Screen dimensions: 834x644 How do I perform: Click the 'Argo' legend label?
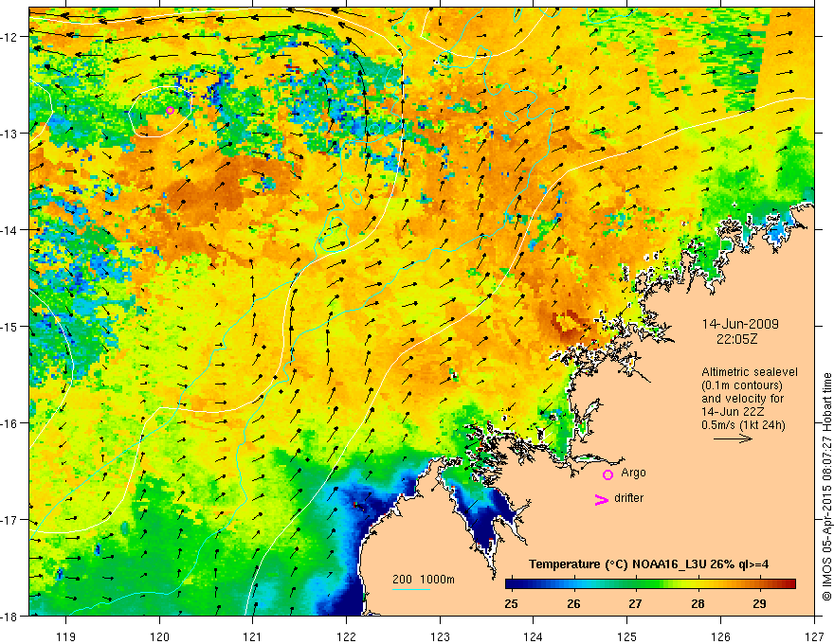[633, 473]
